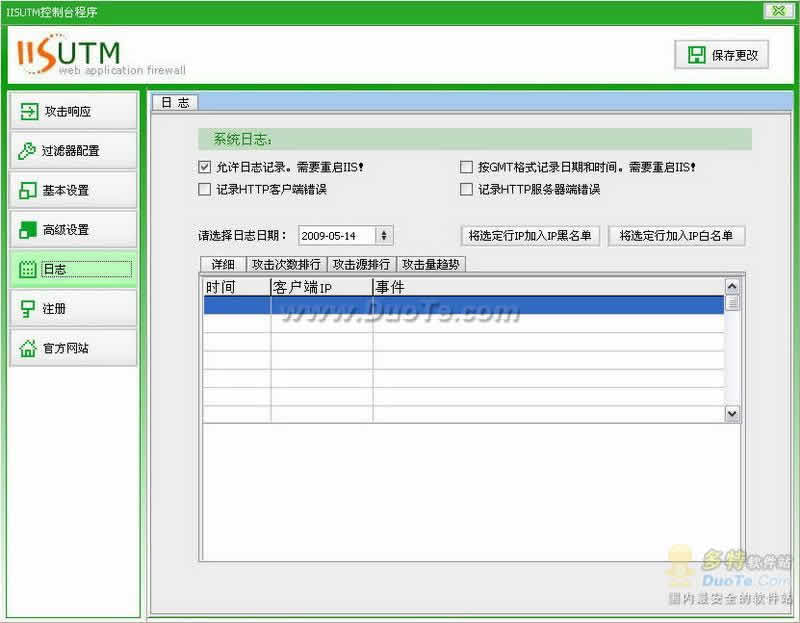
Task: Select the highlighted first table row
Action: 464,305
